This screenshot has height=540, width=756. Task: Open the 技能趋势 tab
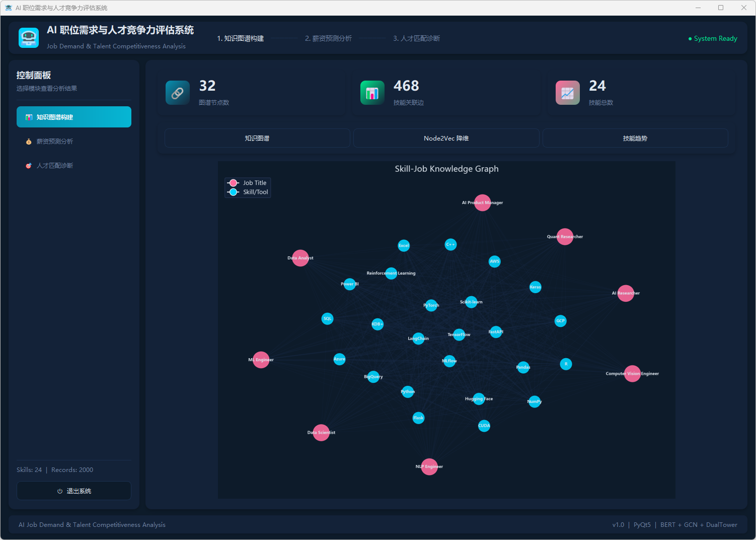(x=635, y=138)
